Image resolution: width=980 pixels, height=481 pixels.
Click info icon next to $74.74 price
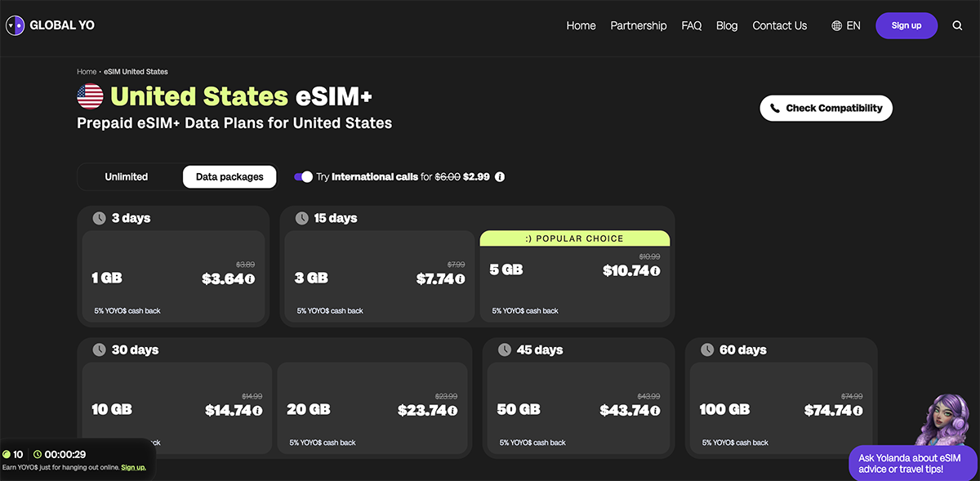coord(857,411)
